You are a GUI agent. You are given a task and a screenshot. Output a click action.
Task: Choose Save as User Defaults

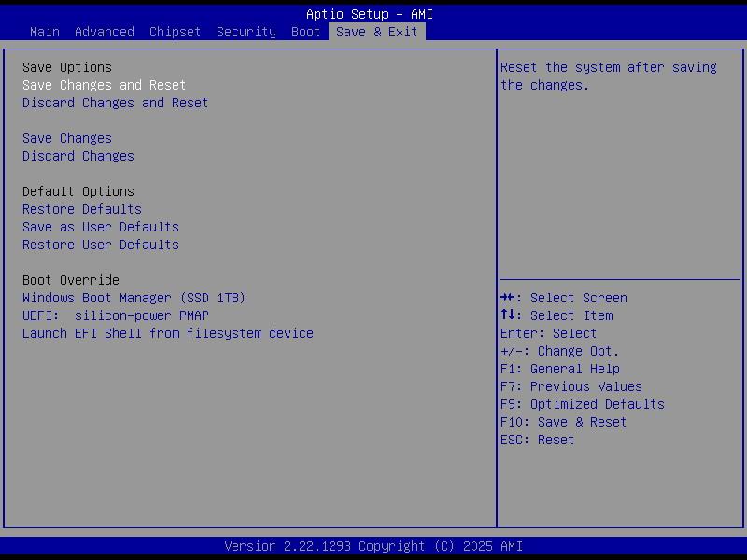(x=101, y=227)
